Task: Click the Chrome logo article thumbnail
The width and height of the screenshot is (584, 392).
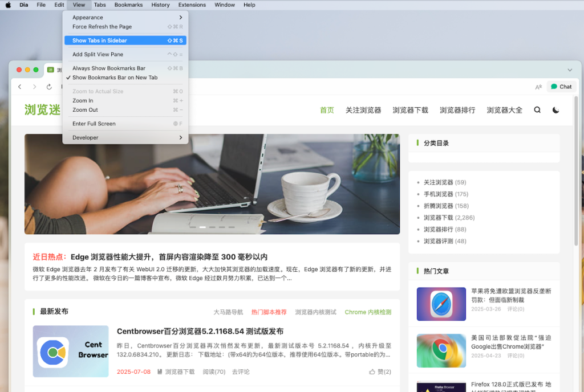Action: coord(441,350)
